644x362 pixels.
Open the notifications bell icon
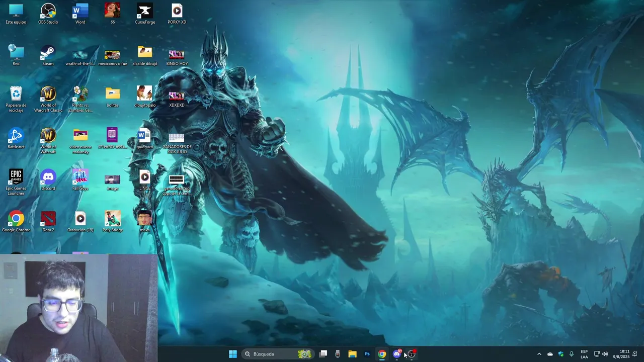click(635, 354)
